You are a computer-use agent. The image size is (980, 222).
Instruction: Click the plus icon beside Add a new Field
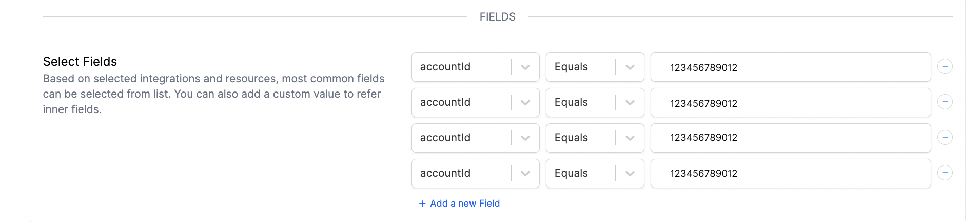(x=422, y=203)
